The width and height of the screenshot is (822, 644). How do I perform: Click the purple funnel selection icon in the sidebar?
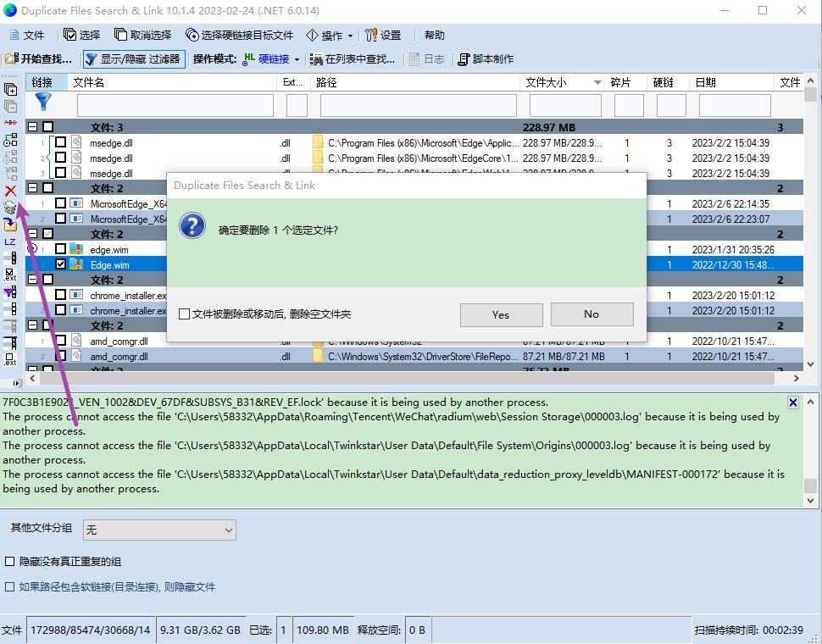tap(10, 291)
